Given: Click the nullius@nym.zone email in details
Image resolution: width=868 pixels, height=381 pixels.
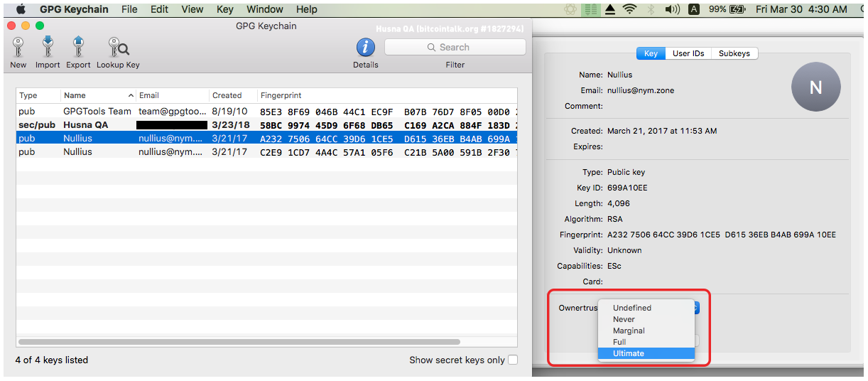Looking at the screenshot, I should click(641, 90).
